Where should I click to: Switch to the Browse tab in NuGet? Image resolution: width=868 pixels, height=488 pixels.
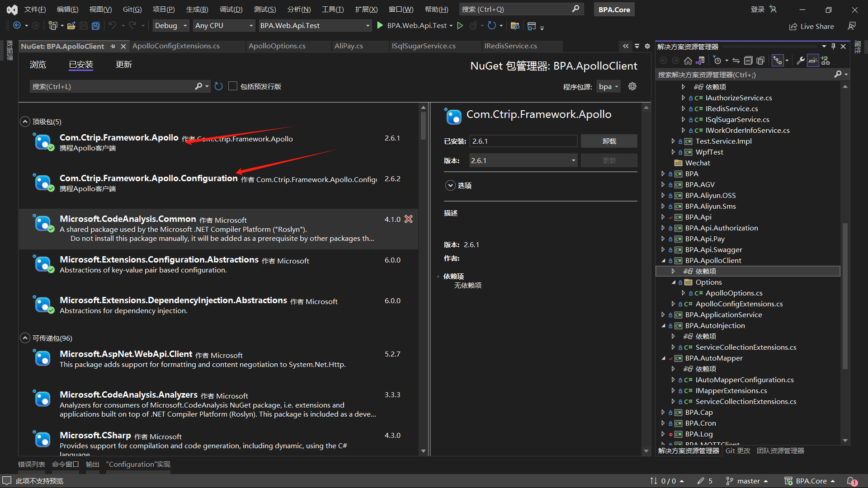coord(38,65)
